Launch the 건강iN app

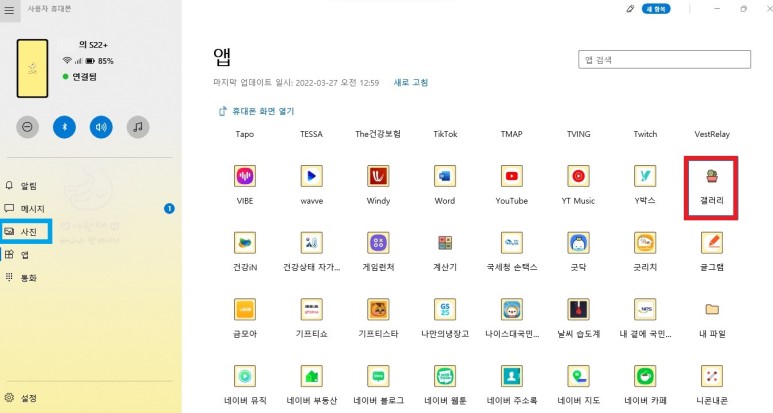[245, 242]
